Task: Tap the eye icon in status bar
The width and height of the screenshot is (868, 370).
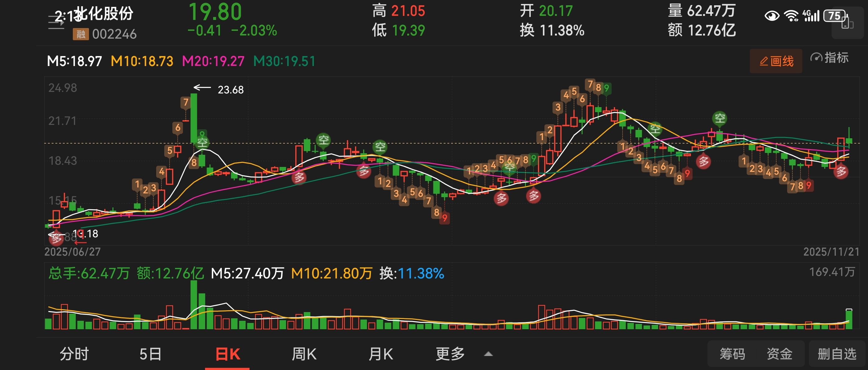Action: click(772, 16)
